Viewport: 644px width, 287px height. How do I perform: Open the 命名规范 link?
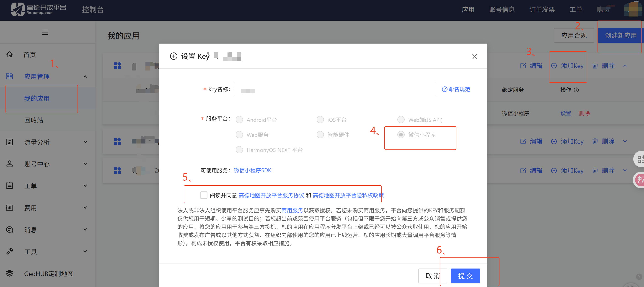pos(456,89)
